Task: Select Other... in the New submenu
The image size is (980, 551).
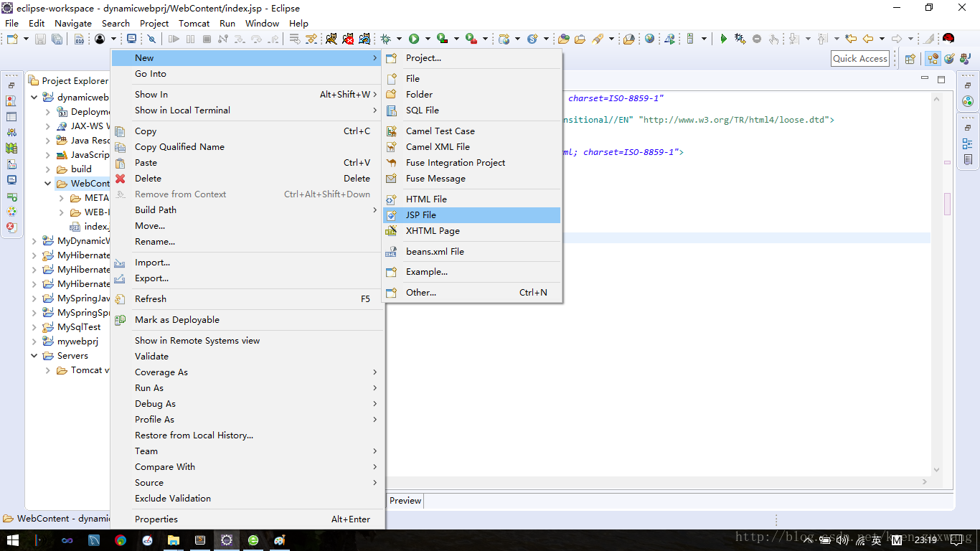Action: [472, 293]
